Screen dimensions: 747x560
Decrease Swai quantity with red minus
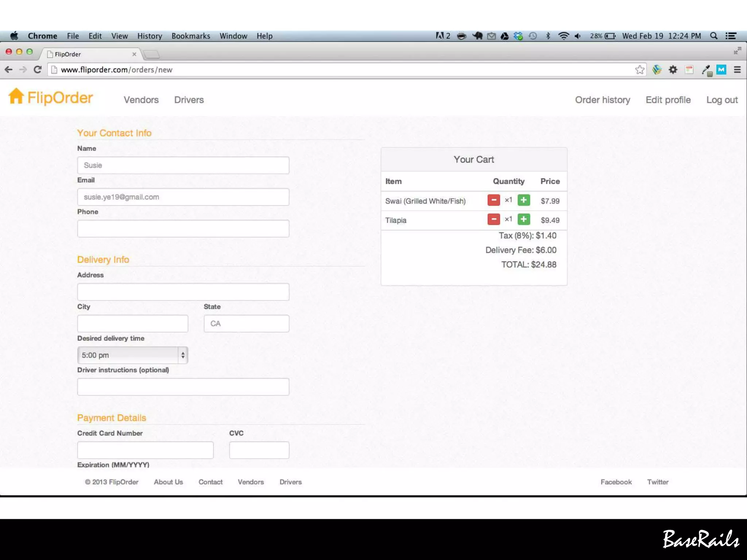(494, 200)
